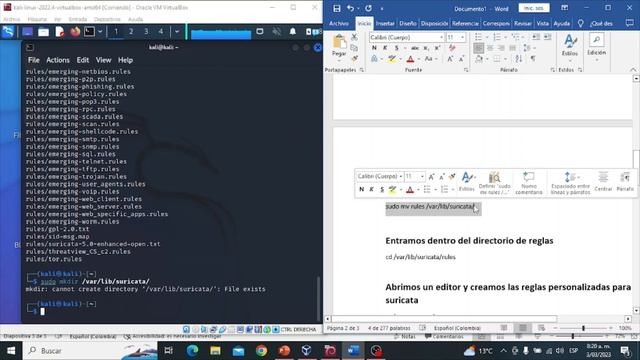Launch Firefox from the Kali panel

(75, 31)
